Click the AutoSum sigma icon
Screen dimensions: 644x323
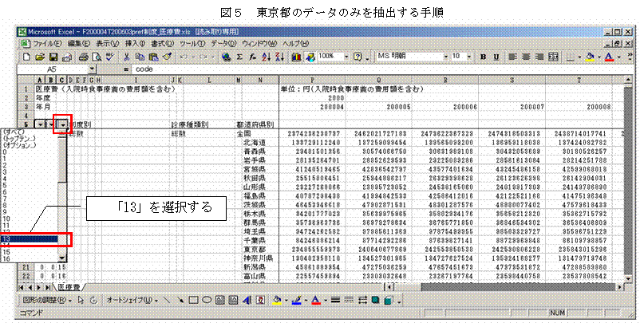240,57
